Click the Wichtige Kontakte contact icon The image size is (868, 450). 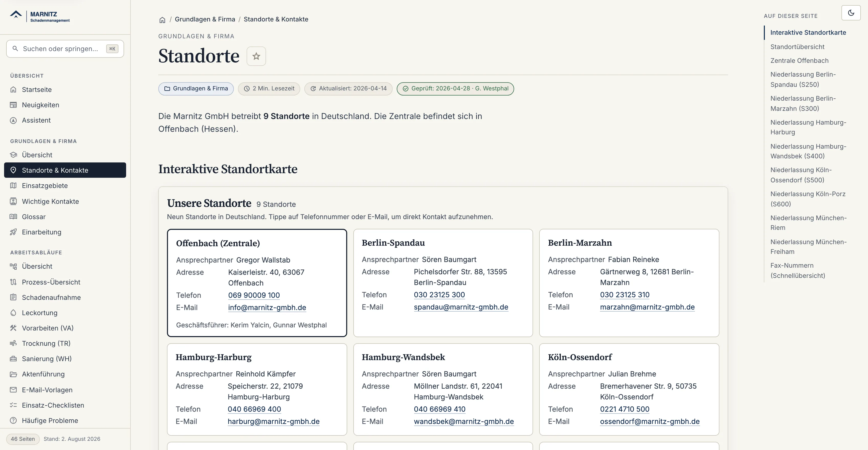tap(14, 201)
